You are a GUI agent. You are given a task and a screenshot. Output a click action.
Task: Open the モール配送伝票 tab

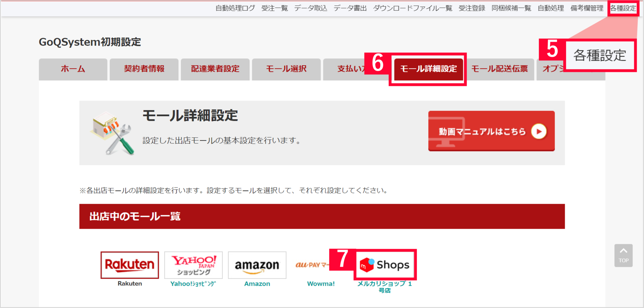(499, 69)
